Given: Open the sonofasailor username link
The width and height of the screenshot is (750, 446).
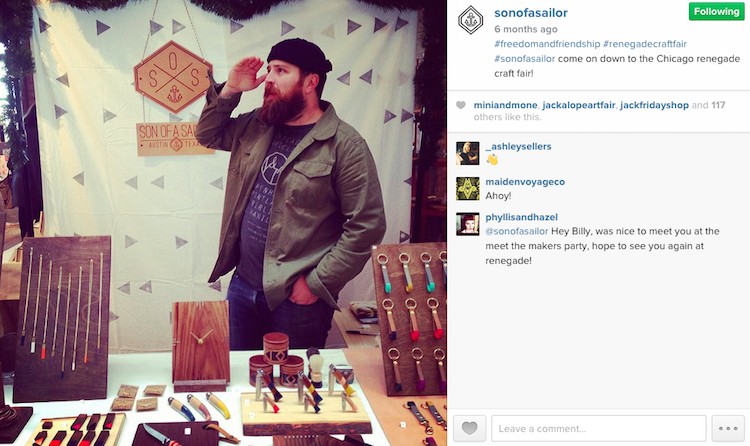Looking at the screenshot, I should pos(530,13).
